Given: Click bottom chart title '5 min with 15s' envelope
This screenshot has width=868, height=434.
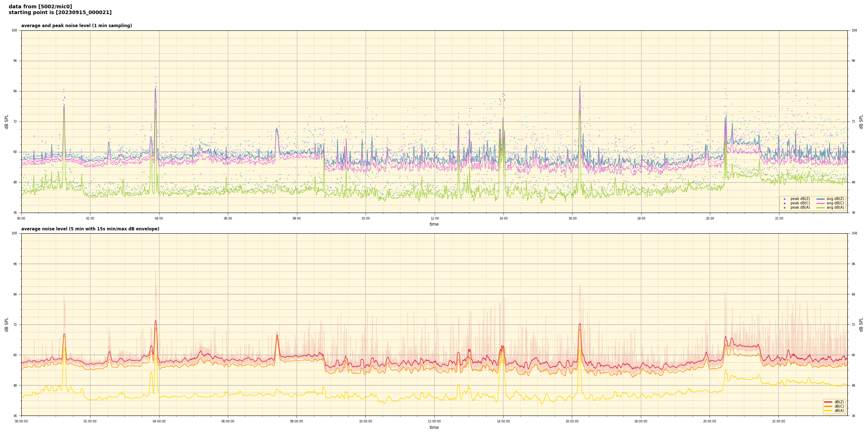Looking at the screenshot, I should tap(90, 229).
